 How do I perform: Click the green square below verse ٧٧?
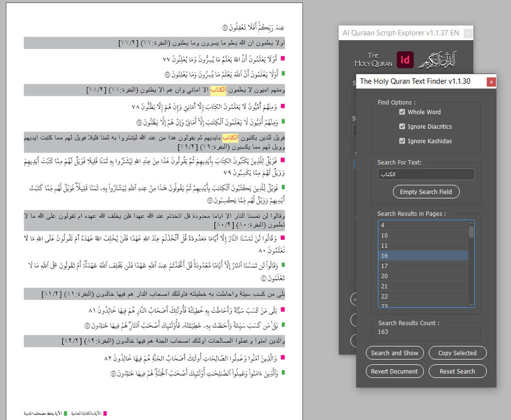(x=283, y=74)
